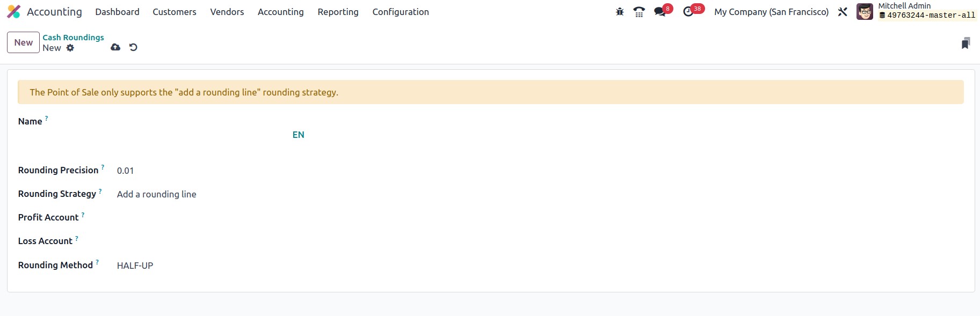Open the debug bug icon menu
The image size is (980, 316).
tap(620, 12)
